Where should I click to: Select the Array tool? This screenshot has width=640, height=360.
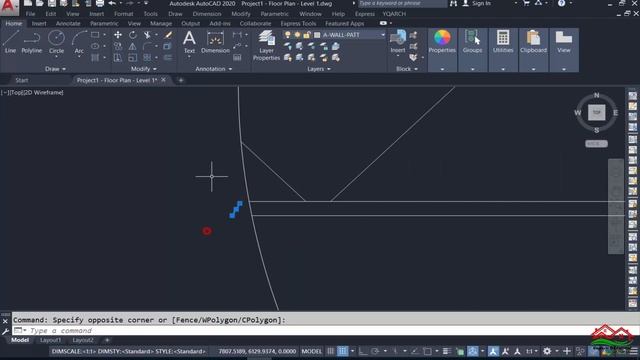147,58
